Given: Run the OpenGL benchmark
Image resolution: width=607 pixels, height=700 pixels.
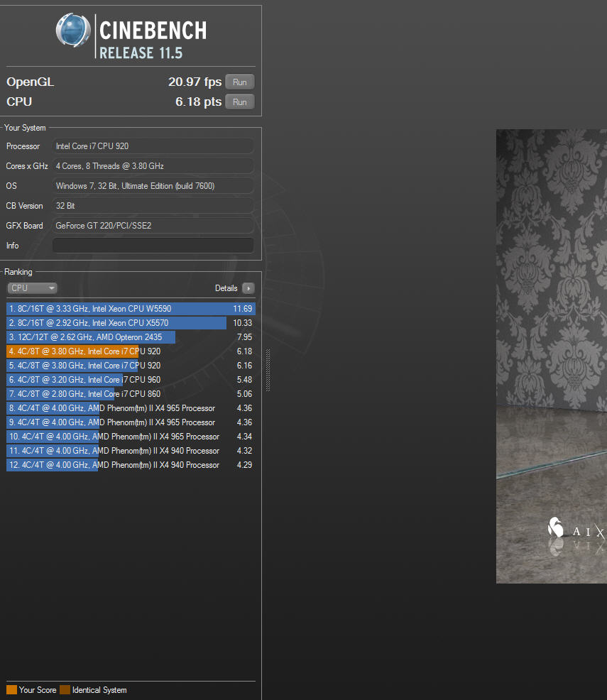Looking at the screenshot, I should (240, 82).
